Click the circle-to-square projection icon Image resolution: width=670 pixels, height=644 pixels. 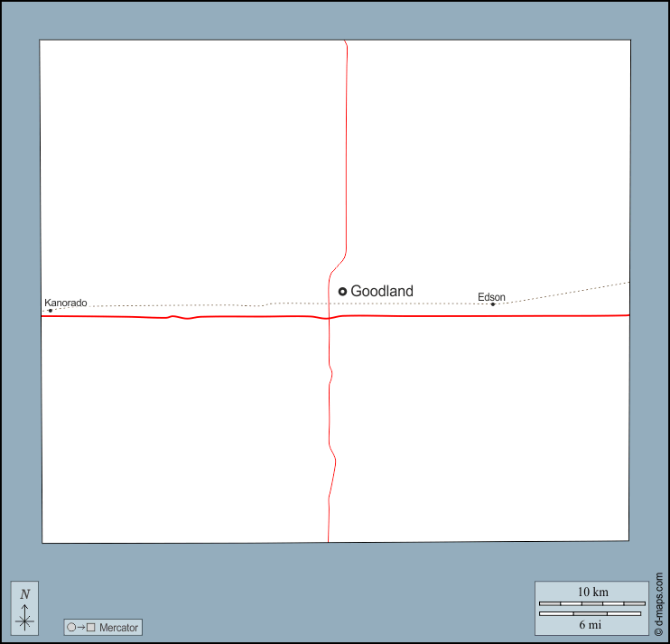[81, 627]
